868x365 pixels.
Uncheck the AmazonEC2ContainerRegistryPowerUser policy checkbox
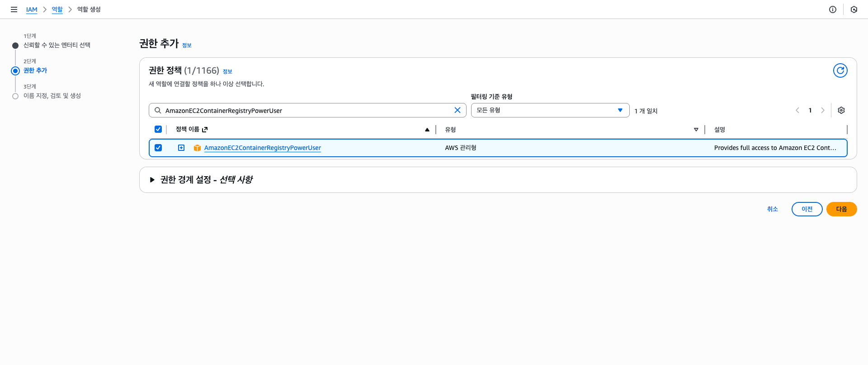[158, 148]
